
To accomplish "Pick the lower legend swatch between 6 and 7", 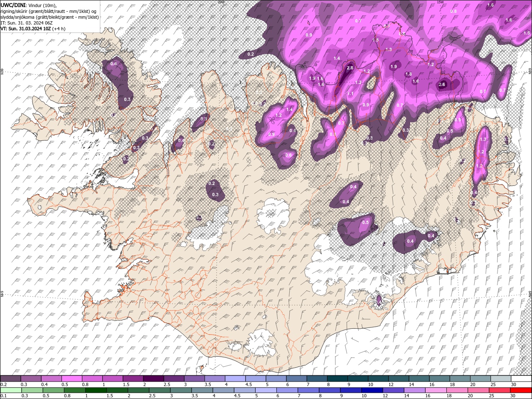I will pos(287,390).
